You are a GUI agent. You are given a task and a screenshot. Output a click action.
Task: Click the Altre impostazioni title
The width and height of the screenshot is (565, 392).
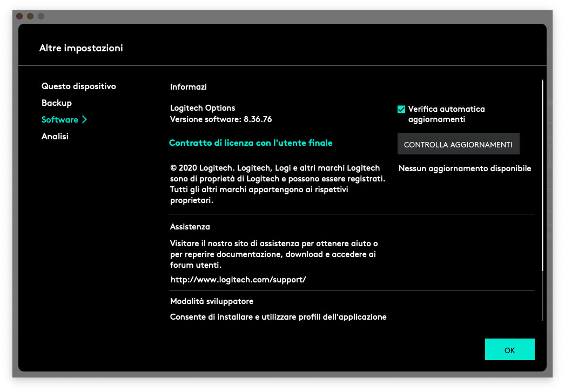(x=81, y=48)
